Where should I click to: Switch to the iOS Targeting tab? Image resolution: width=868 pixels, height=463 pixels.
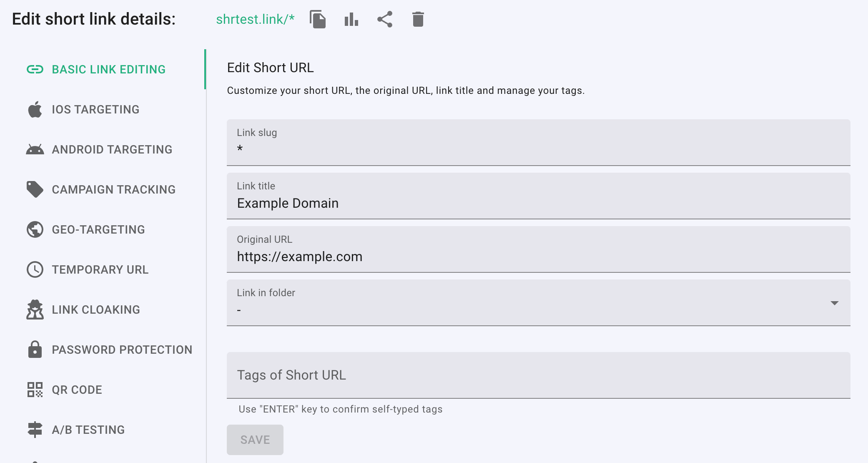click(103, 109)
